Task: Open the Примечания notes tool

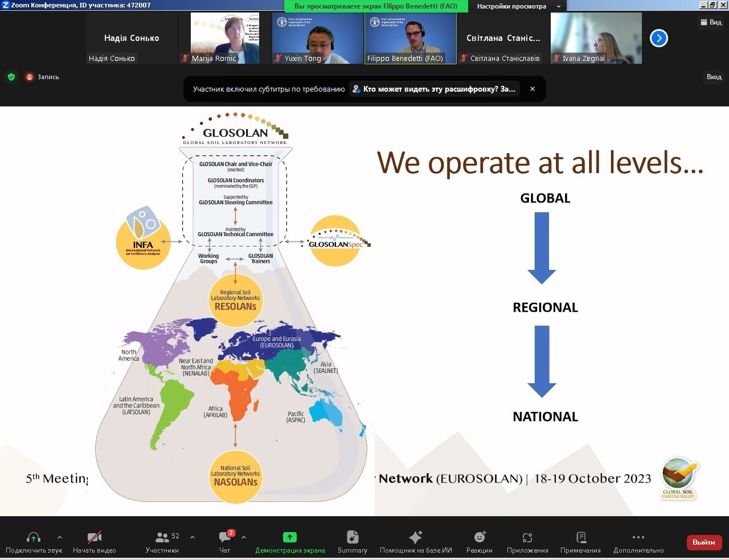Action: [x=580, y=542]
